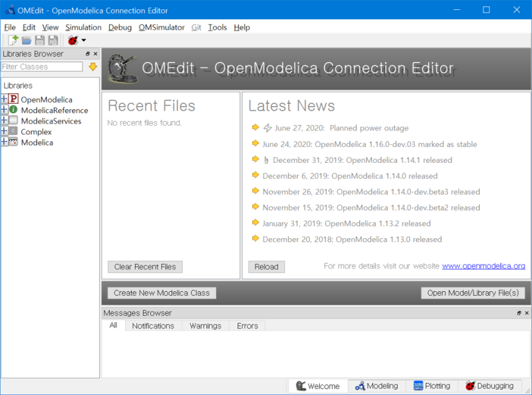Expand the ModelicaReference tree node
This screenshot has height=395, width=532.
(x=4, y=110)
